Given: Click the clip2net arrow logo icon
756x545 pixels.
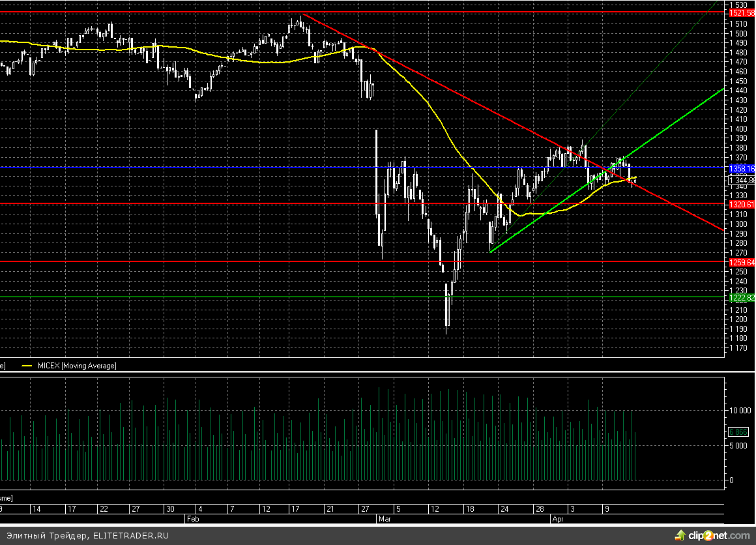Looking at the screenshot, I should click(x=680, y=535).
